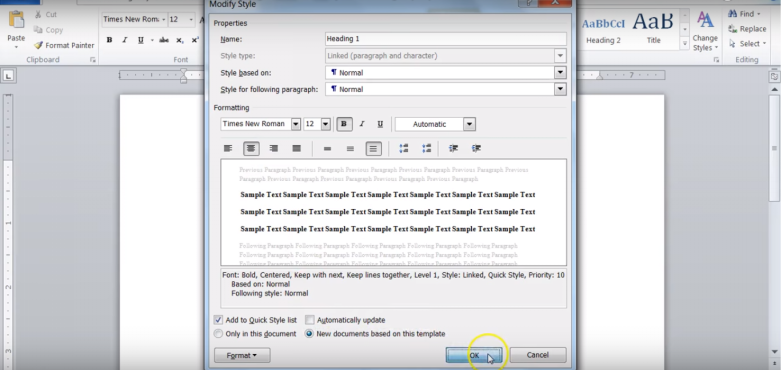Click decrease indent icon in dialog

coord(453,148)
